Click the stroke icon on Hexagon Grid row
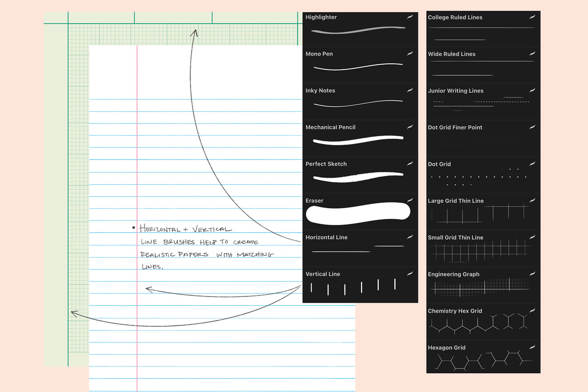The height and width of the screenshot is (392, 588). tap(532, 347)
